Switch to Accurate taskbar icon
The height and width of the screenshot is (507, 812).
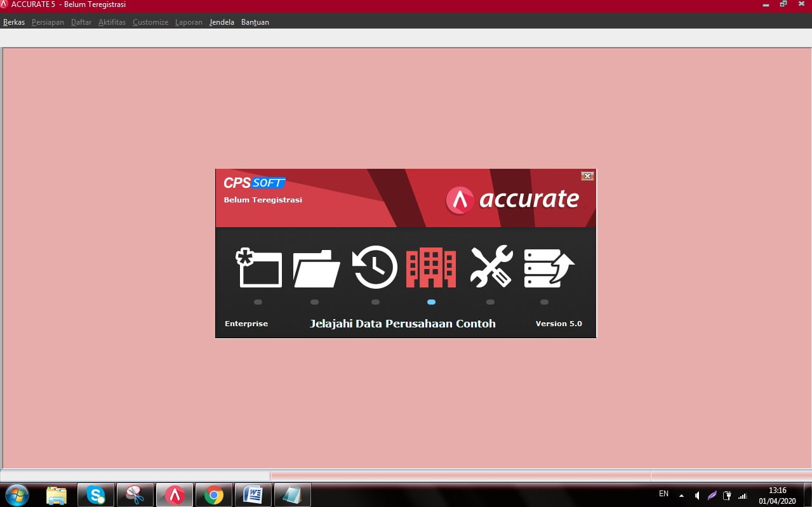(175, 495)
